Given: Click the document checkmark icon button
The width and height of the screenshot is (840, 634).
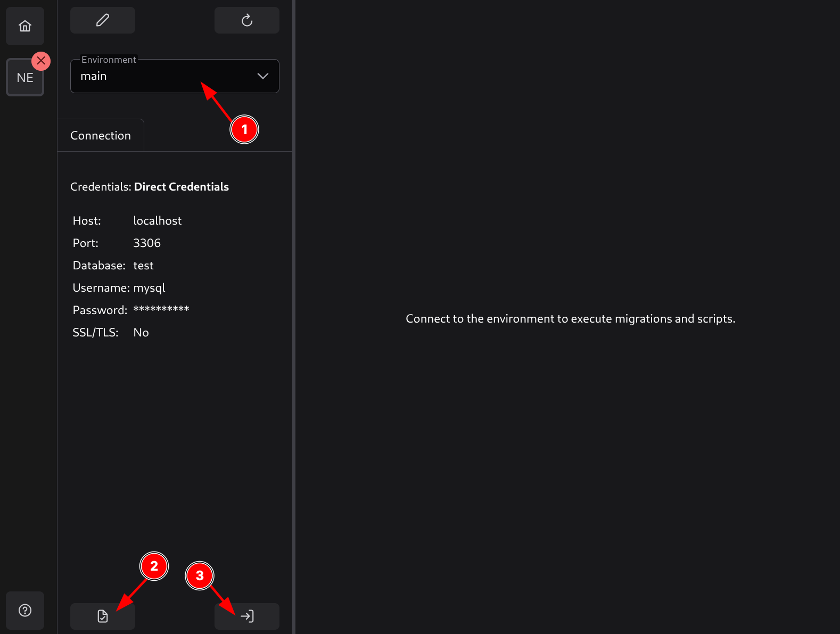Looking at the screenshot, I should click(103, 616).
